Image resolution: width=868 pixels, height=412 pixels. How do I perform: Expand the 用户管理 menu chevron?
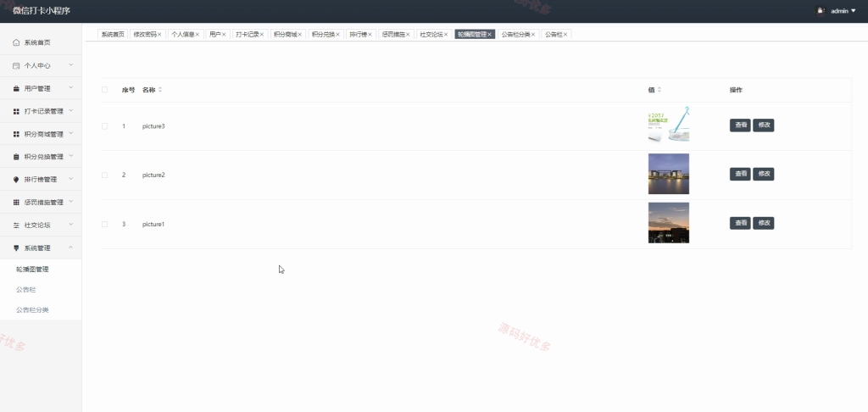pyautogui.click(x=71, y=88)
